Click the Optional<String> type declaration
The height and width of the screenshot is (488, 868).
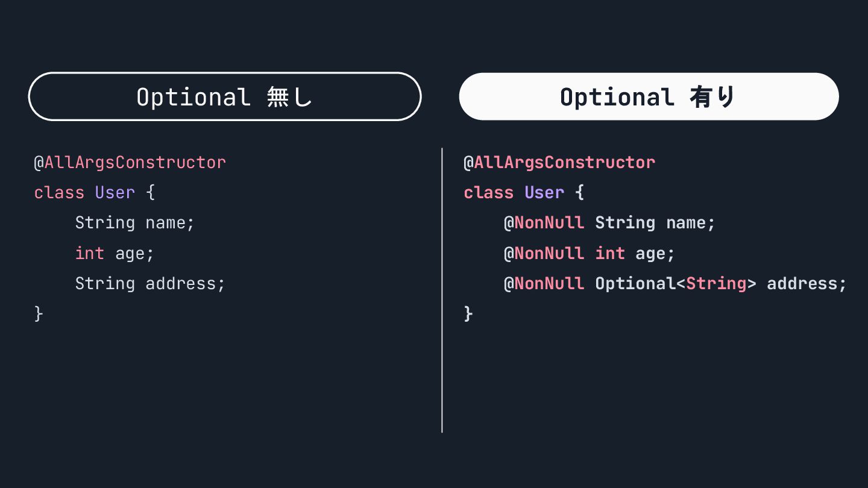click(x=675, y=283)
